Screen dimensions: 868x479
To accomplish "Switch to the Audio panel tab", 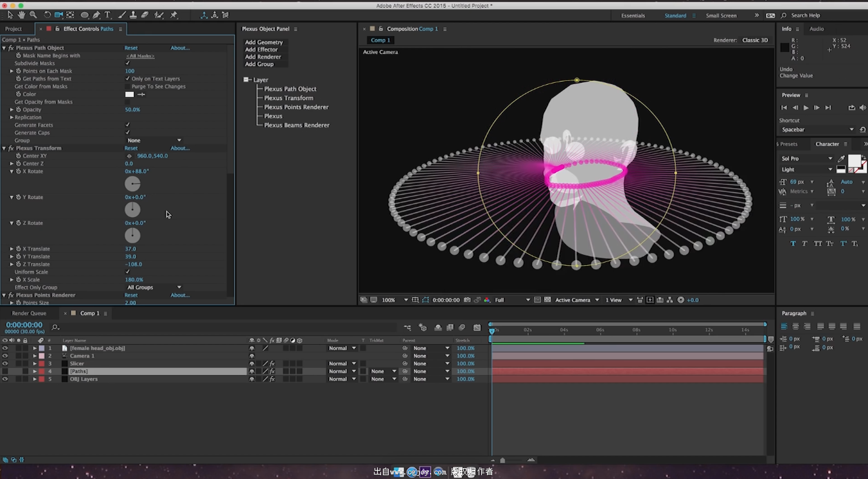I will pos(817,29).
